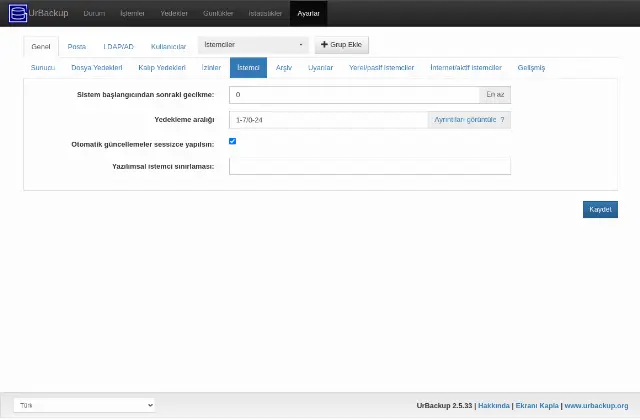Click Ayrıntıları görüntüle link

coord(465,120)
